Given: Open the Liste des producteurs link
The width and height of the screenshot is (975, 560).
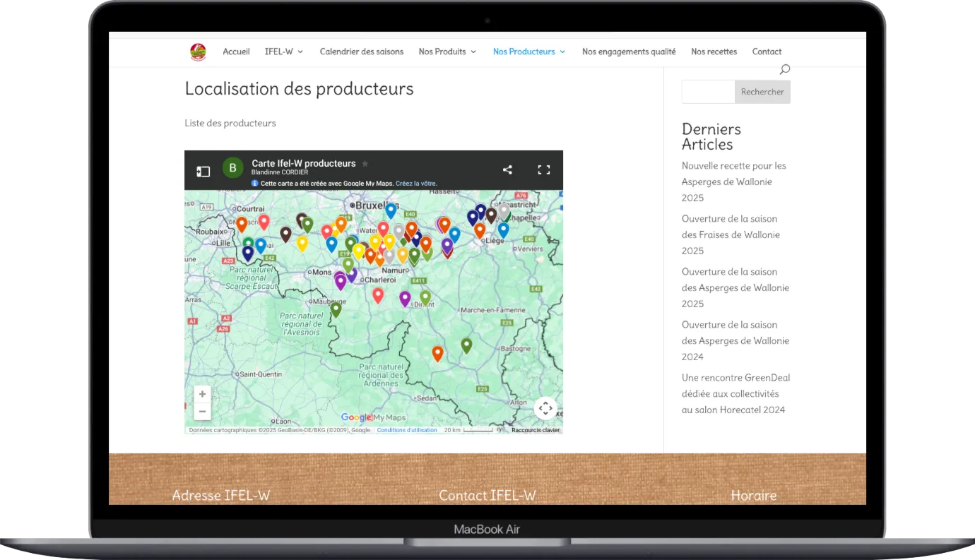Looking at the screenshot, I should [230, 123].
